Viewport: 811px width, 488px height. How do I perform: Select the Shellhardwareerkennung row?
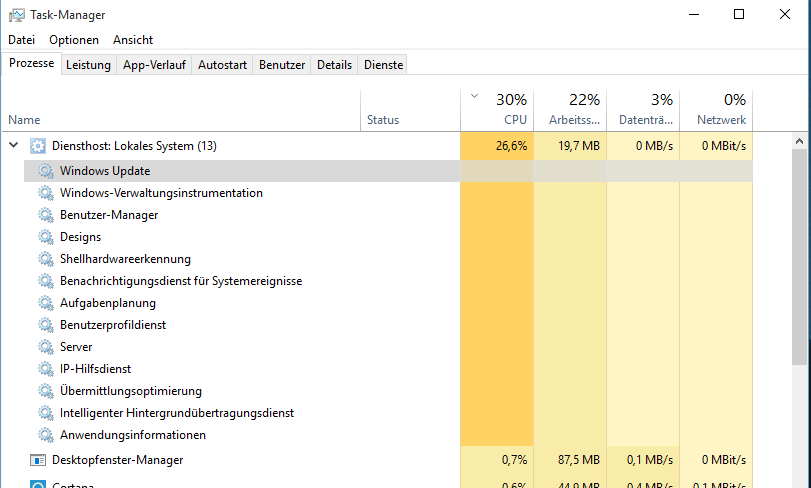(388, 259)
